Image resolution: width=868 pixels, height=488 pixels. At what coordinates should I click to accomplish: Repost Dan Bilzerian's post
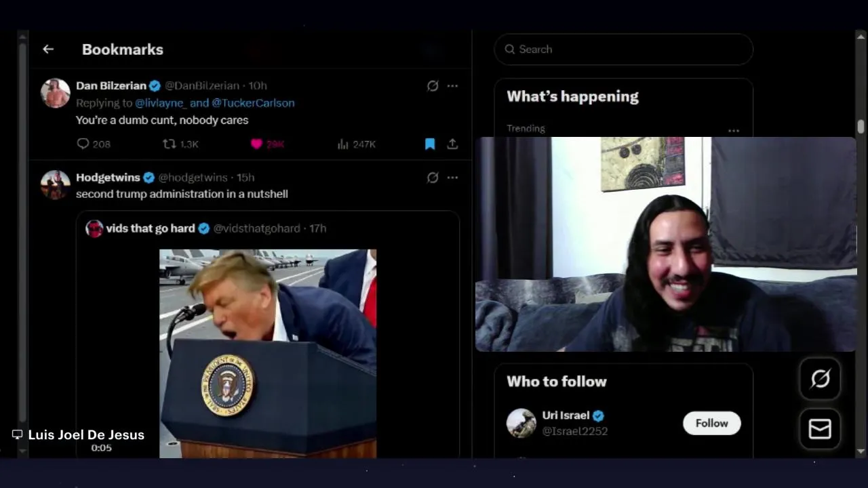(180, 144)
